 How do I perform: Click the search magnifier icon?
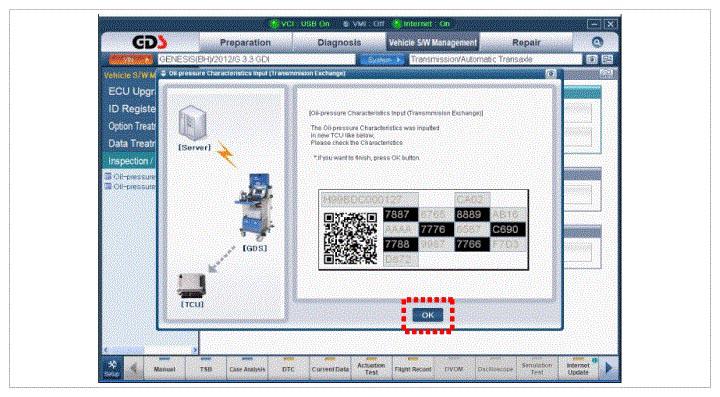tap(597, 42)
